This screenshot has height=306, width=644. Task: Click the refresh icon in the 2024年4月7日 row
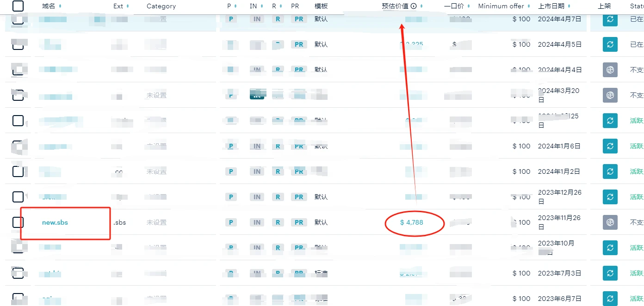tap(610, 19)
